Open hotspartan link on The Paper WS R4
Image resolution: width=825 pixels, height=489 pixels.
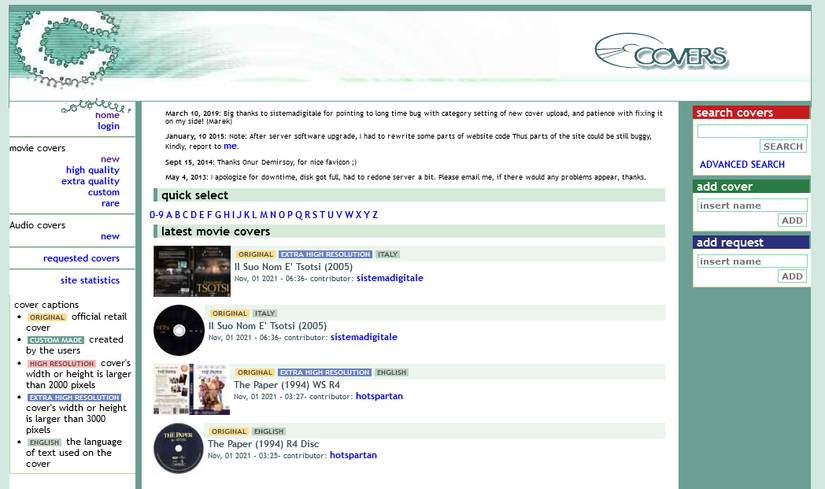point(379,396)
